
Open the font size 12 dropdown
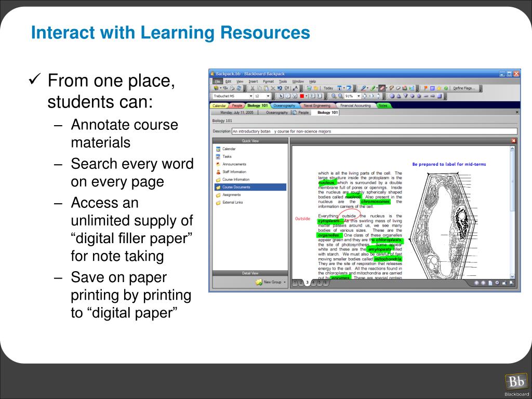click(269, 96)
